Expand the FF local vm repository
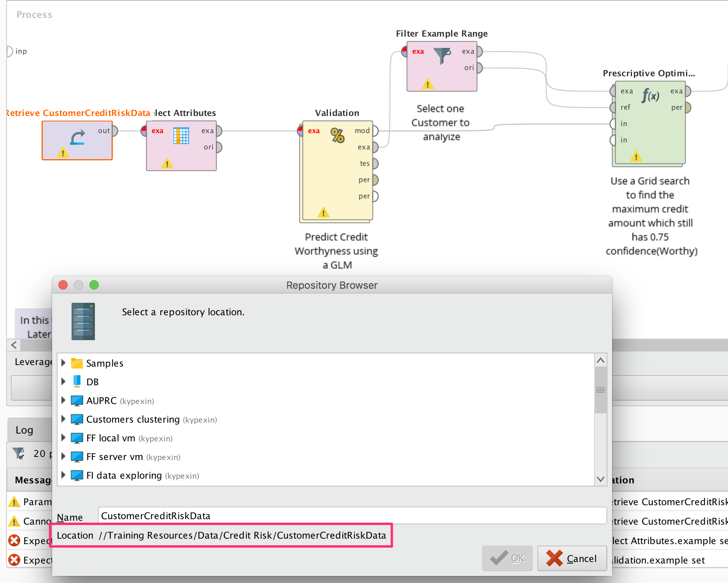The height and width of the screenshot is (583, 728). 63,437
